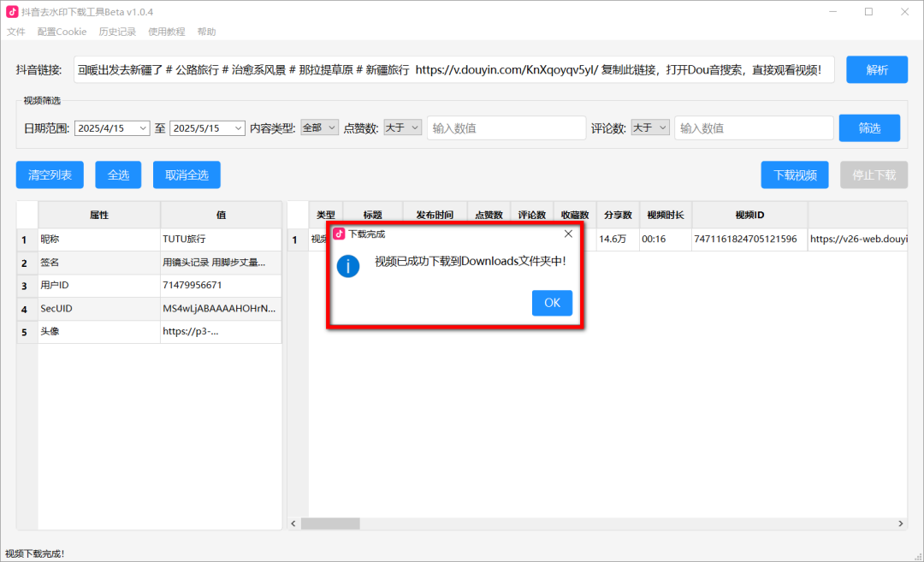This screenshot has height=562, width=924.
Task: Click the 解析 button
Action: click(x=877, y=70)
